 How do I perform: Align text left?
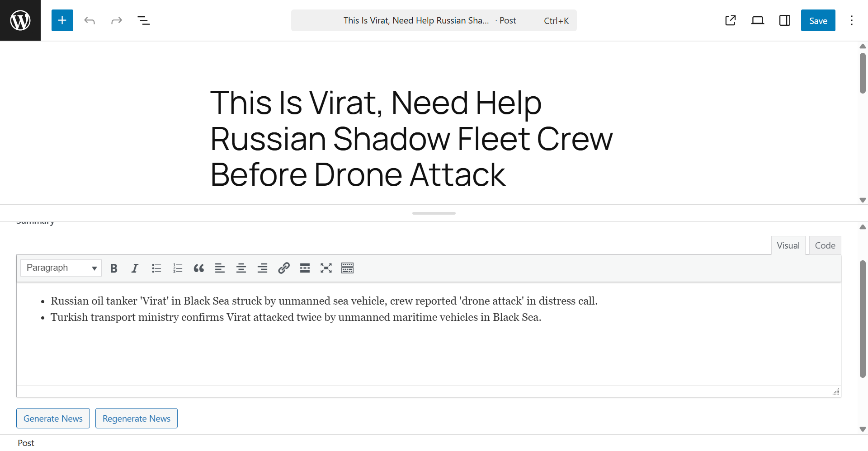tap(220, 268)
